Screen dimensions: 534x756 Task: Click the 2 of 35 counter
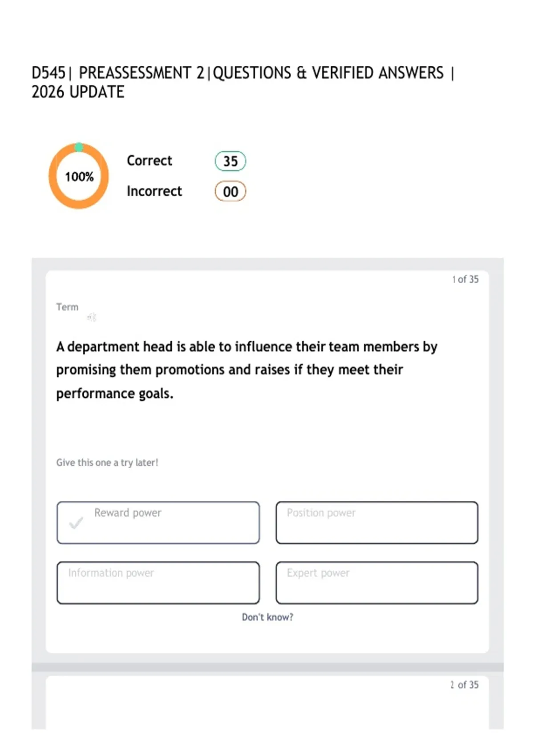[465, 685]
